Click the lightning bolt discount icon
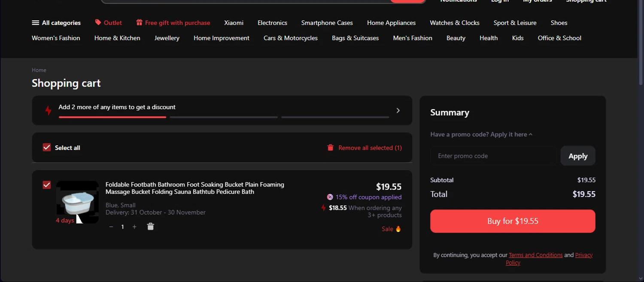The height and width of the screenshot is (282, 644). 49,110
